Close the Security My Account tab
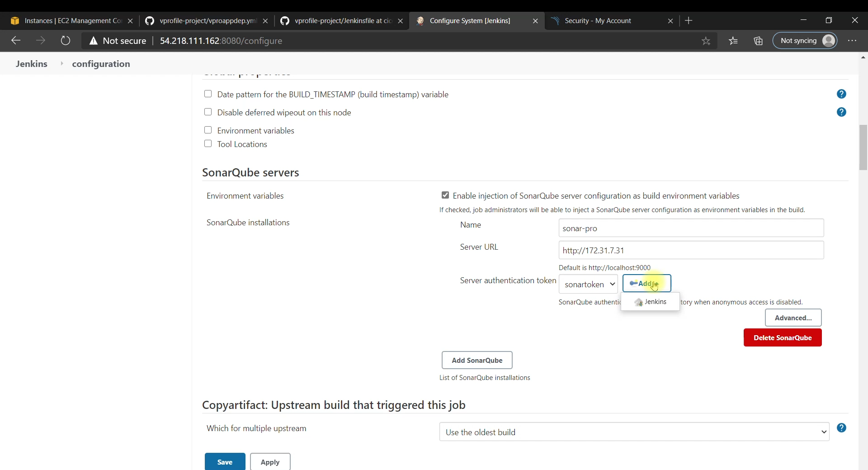This screenshot has width=868, height=470. coord(670,21)
